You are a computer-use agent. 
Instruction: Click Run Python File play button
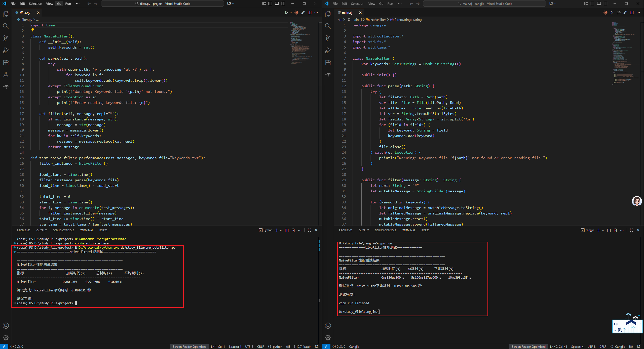pyautogui.click(x=286, y=13)
